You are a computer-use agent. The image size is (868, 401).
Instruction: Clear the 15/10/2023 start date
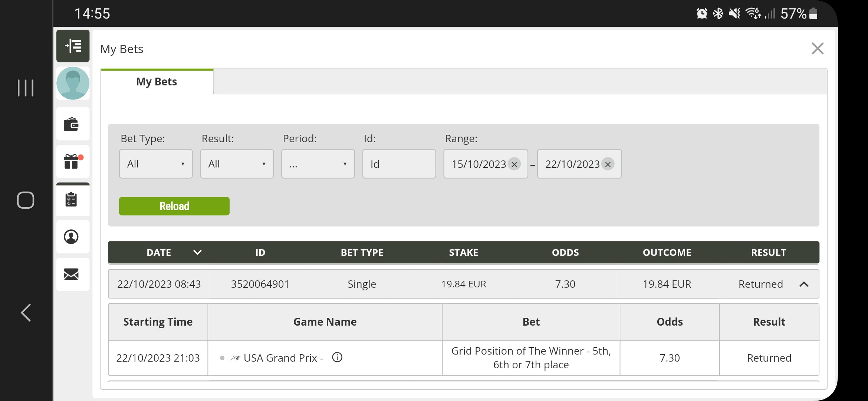[x=514, y=164]
